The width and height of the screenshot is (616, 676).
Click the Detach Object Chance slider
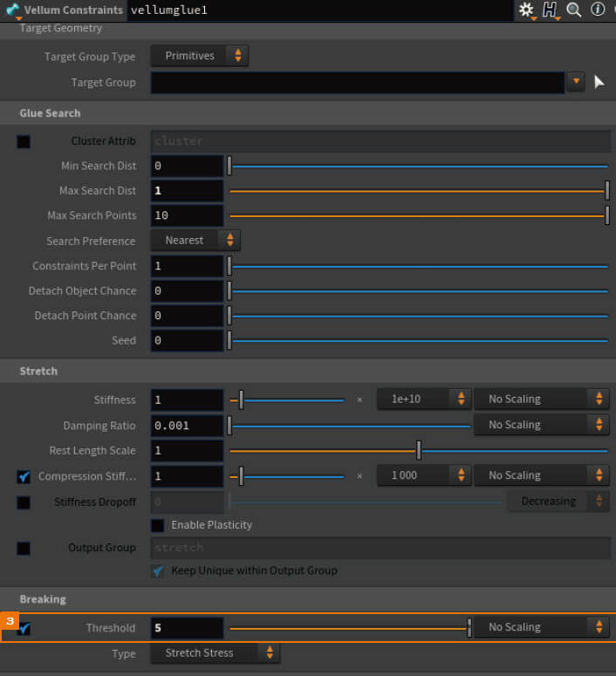coord(418,291)
